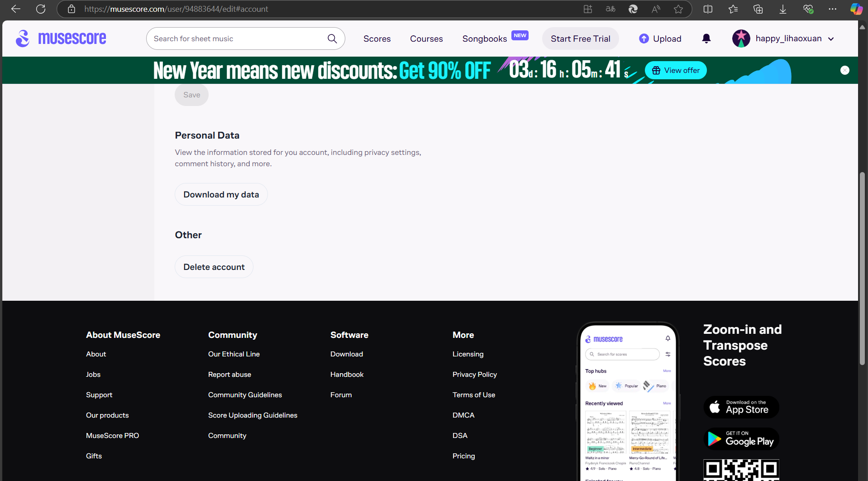Open Songbooks menu
868x481 pixels.
485,39
